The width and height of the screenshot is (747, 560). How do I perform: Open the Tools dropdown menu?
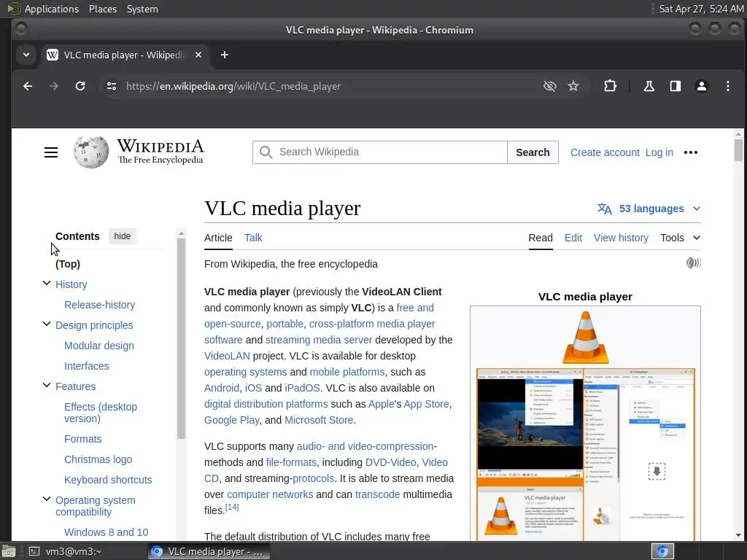pos(681,238)
